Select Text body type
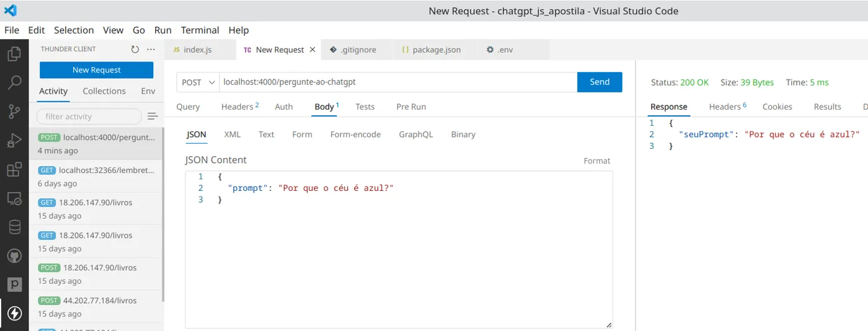The image size is (868, 331). point(267,135)
